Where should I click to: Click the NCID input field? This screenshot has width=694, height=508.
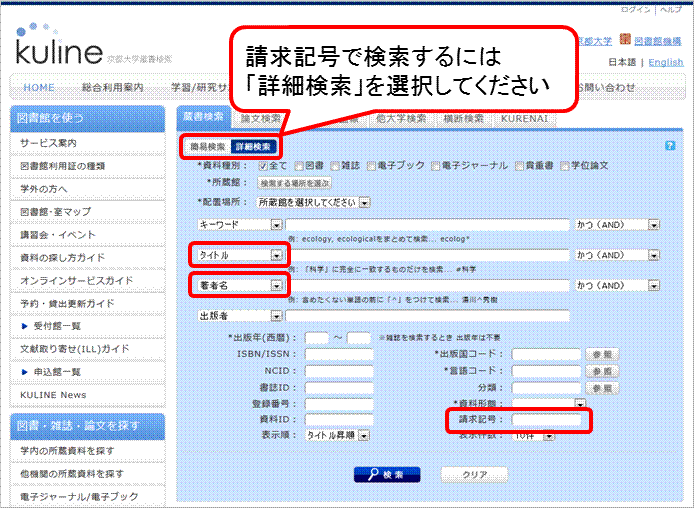pyautogui.click(x=339, y=371)
